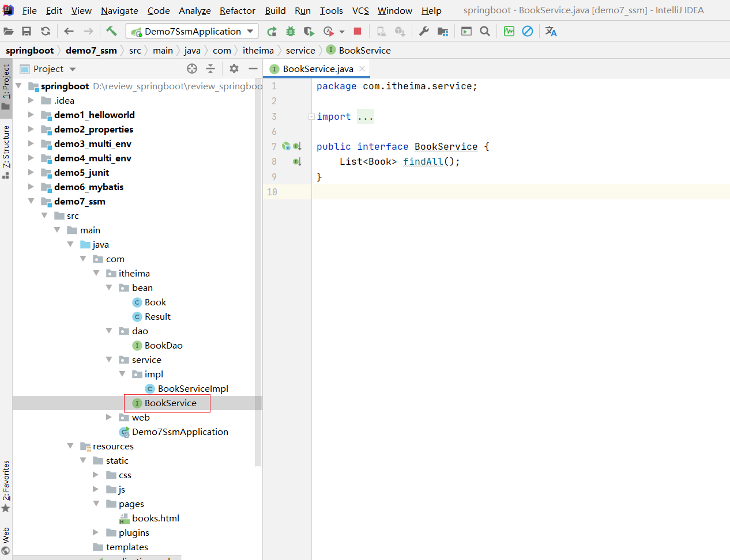Expand the demo6_mybatis module folder
The image size is (730, 560).
point(31,187)
